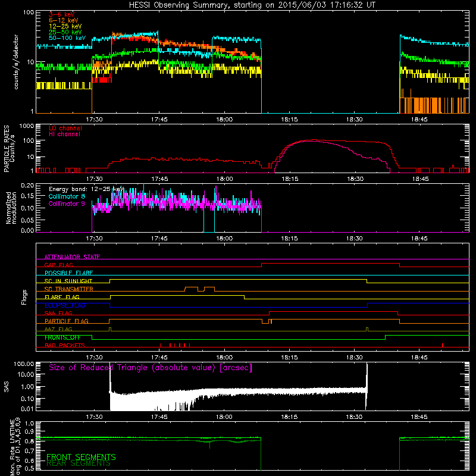Select the orange 6-12 keV legend label

click(64, 20)
